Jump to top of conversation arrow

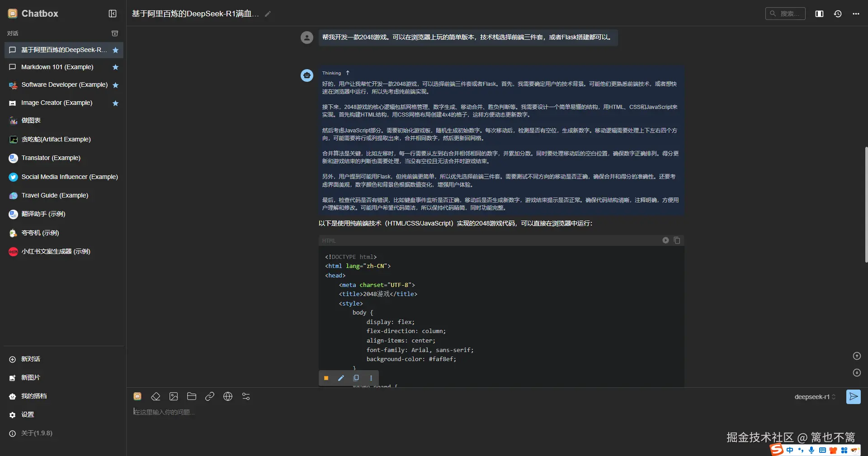857,356
